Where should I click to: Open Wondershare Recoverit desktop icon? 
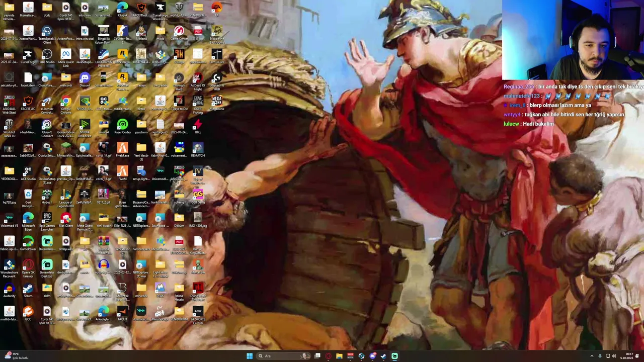[x=9, y=268]
